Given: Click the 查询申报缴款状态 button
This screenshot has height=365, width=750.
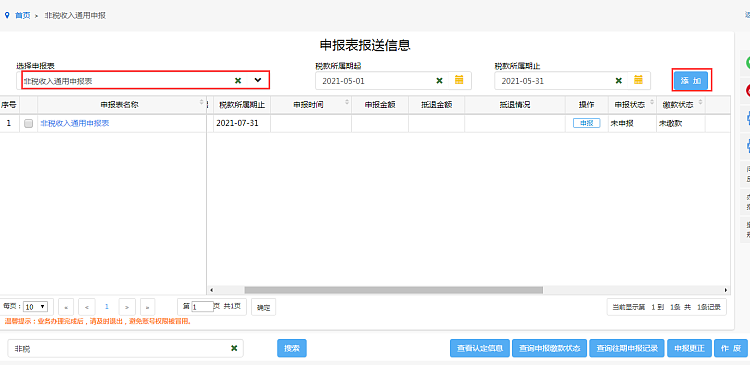Looking at the screenshot, I should pyautogui.click(x=550, y=349).
